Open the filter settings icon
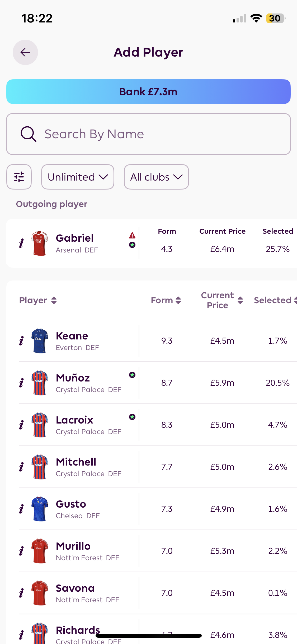The image size is (297, 644). pos(19,177)
